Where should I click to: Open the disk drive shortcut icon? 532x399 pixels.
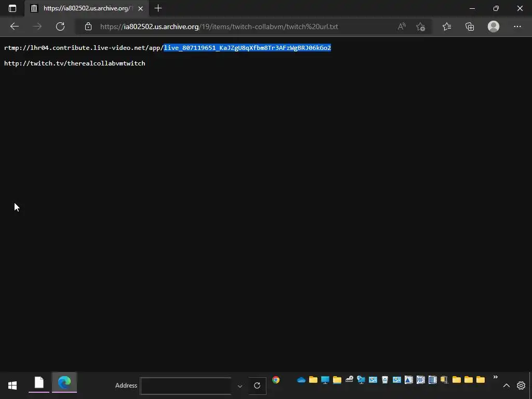coord(349,380)
